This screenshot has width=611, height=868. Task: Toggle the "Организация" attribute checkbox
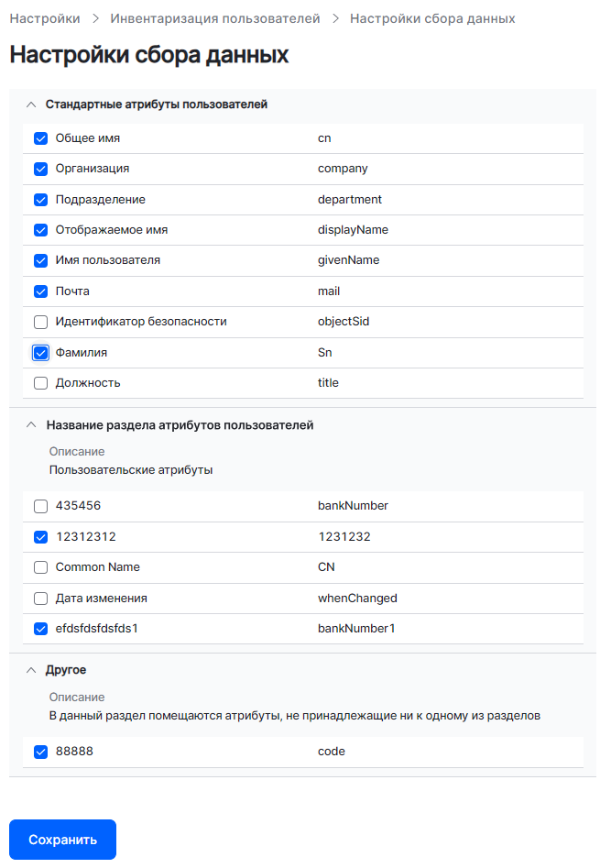click(x=40, y=169)
